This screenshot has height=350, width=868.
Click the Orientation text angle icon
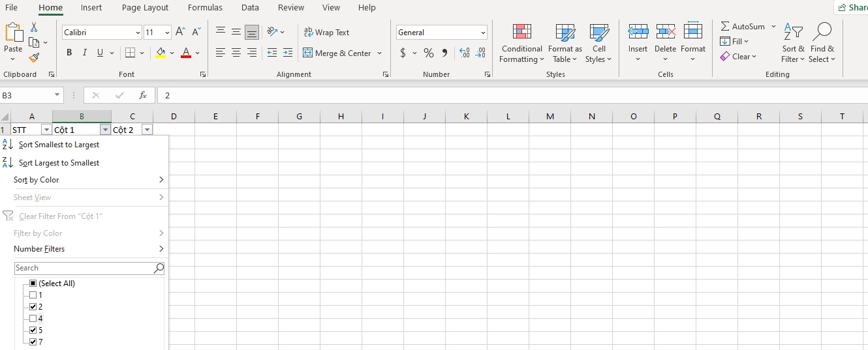[x=272, y=32]
